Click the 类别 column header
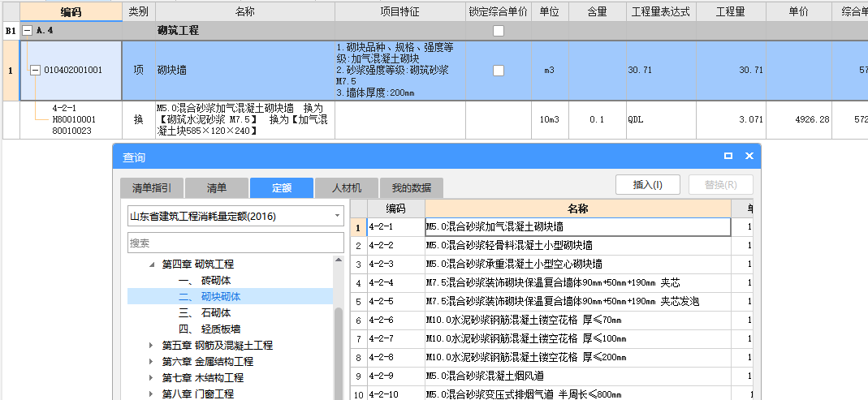Screen dimensions: 868x400 [139, 11]
